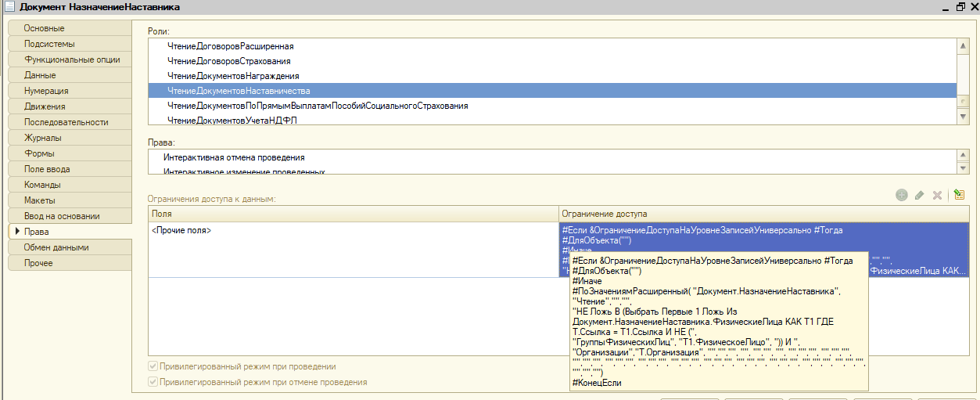Select role ЧтениеДокументовУчетаНДФЛ

552,120
